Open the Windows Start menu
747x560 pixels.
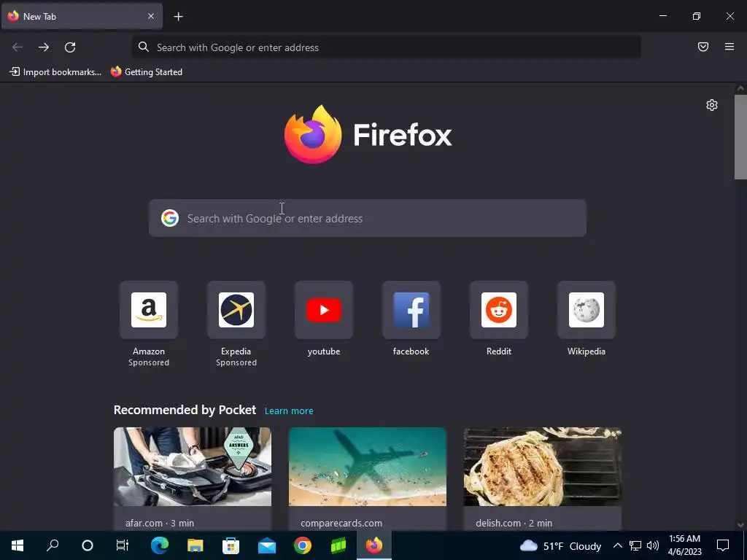tap(18, 545)
